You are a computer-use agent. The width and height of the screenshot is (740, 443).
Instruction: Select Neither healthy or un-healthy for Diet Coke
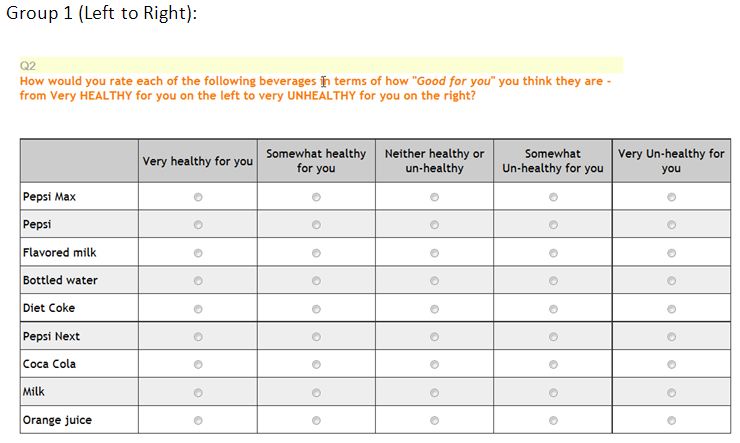(434, 309)
